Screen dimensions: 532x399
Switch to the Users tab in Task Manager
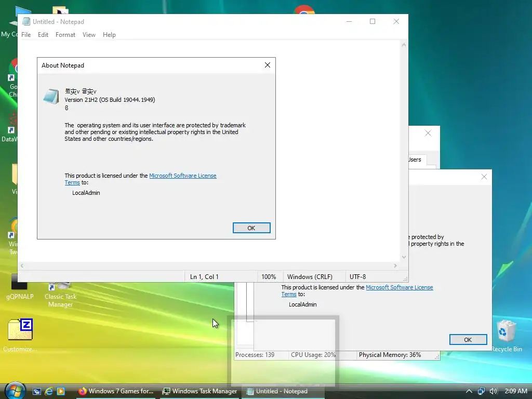417,159
